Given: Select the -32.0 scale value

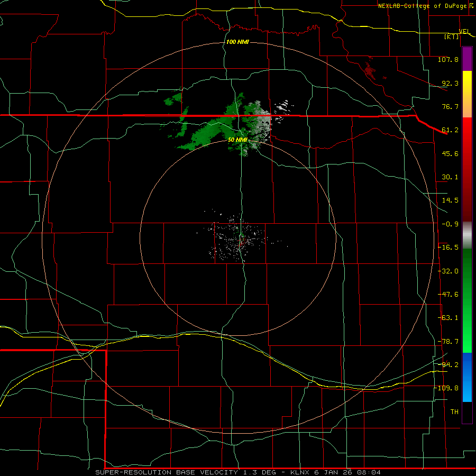Looking at the screenshot, I should [448, 271].
